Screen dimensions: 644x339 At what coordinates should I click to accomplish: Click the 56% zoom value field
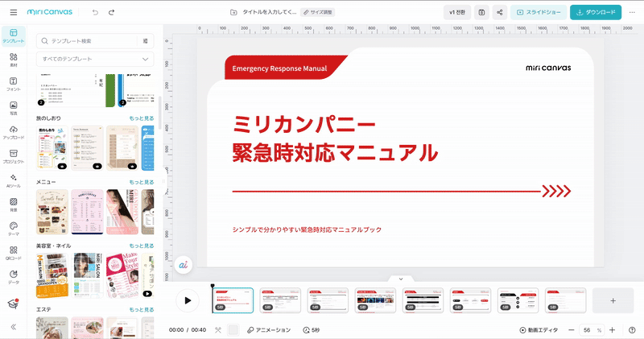(592, 330)
